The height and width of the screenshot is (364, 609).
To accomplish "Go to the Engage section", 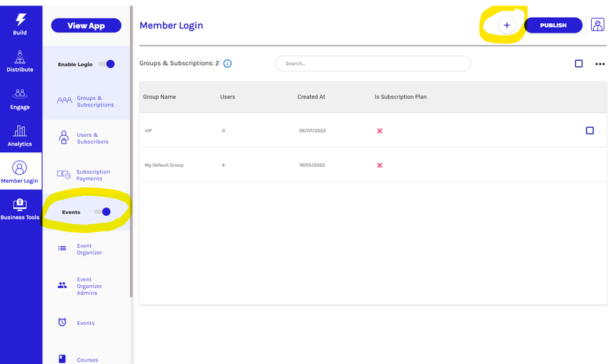I will (x=21, y=97).
